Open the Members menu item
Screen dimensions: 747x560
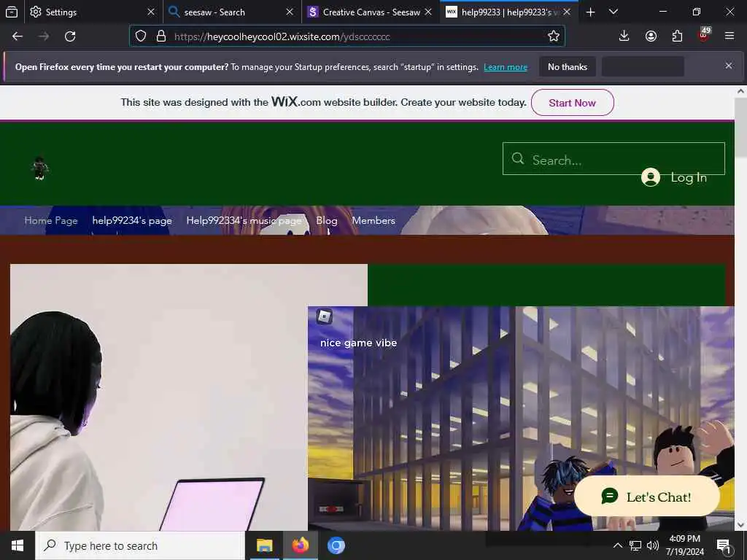point(373,220)
